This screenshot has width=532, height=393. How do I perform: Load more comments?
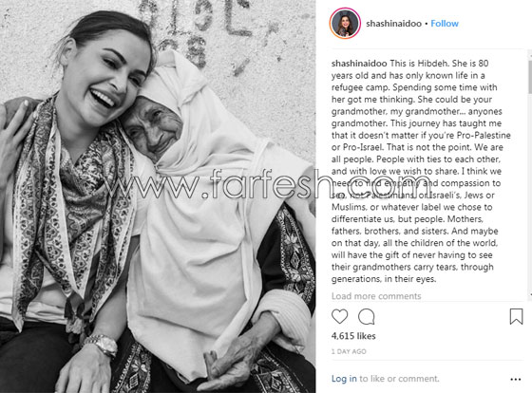pos(376,296)
